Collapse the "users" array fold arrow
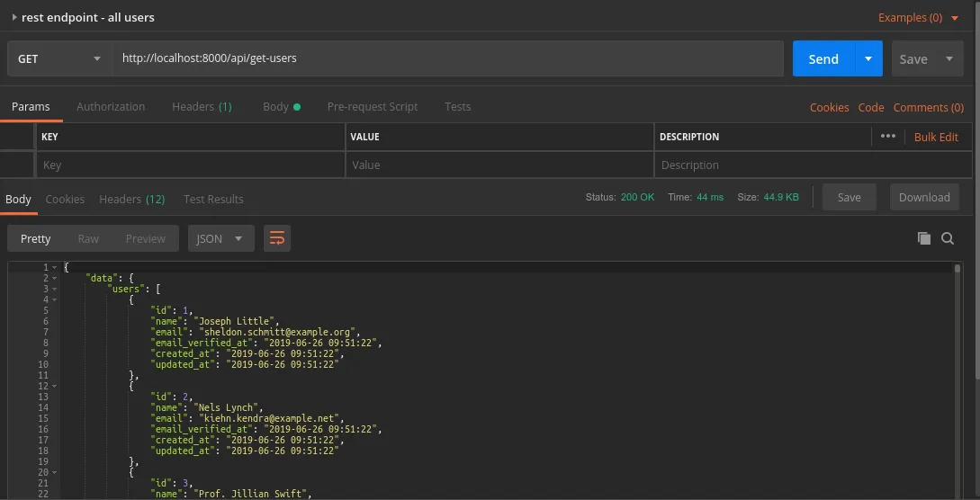 [56, 289]
